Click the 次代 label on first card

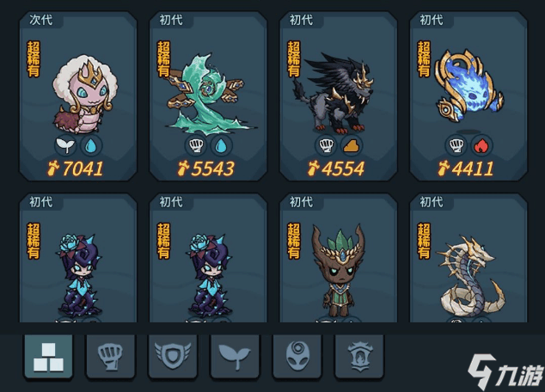tap(41, 20)
